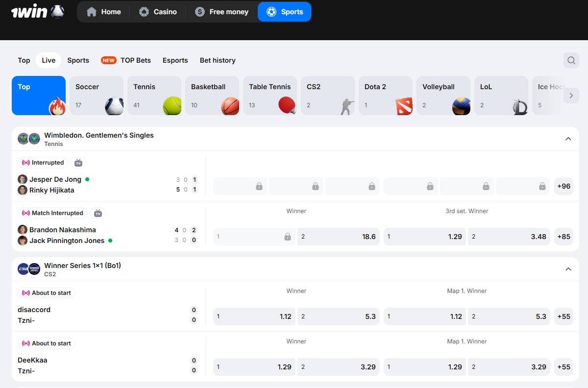Bet Tzni- Map 1 winner at 3.29

pyautogui.click(x=509, y=367)
